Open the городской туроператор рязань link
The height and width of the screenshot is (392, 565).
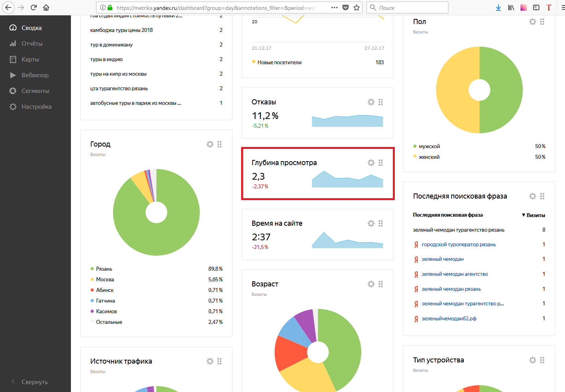pyautogui.click(x=459, y=244)
